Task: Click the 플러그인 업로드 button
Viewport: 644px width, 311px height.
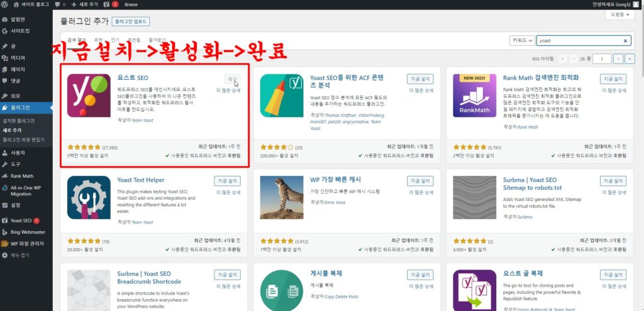Action: (131, 21)
